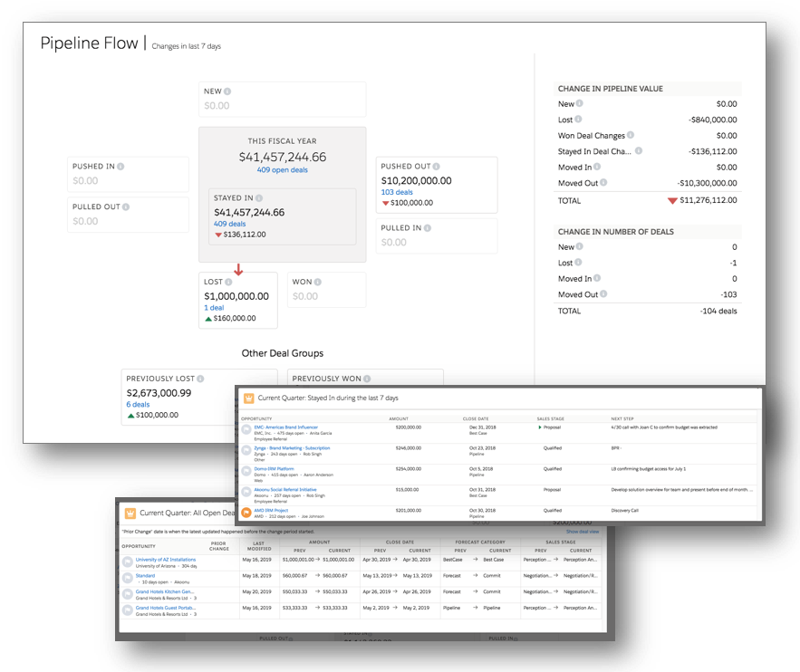
Task: Click New info icon under Change in Number of Deals
Action: pyautogui.click(x=580, y=246)
